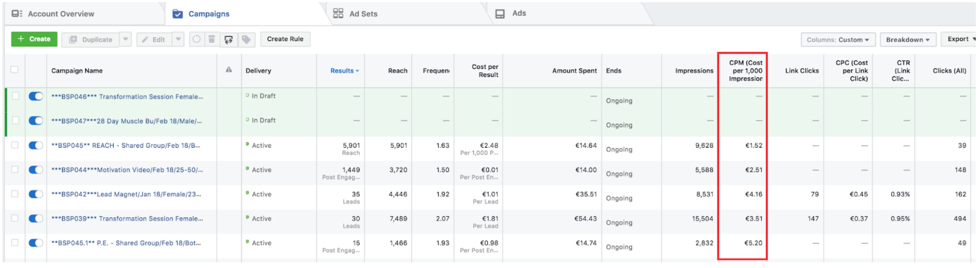Click the Account Overview icon
Image resolution: width=980 pixels, height=268 pixels.
click(17, 14)
